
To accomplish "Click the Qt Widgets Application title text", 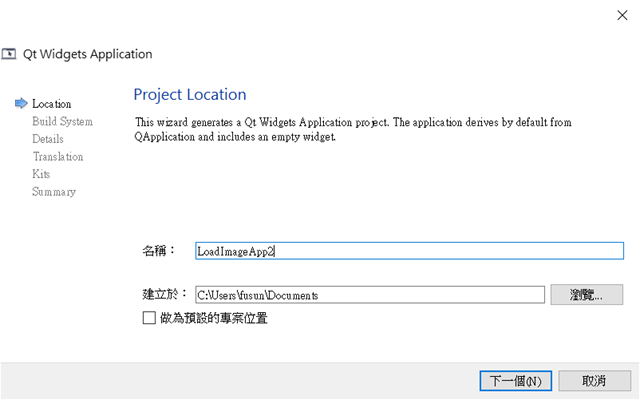I will tap(87, 54).
